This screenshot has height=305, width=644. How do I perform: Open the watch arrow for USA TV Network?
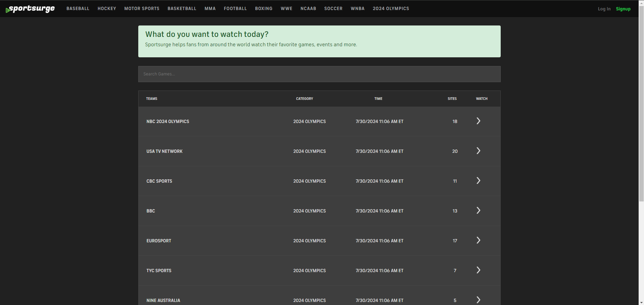pos(478,151)
